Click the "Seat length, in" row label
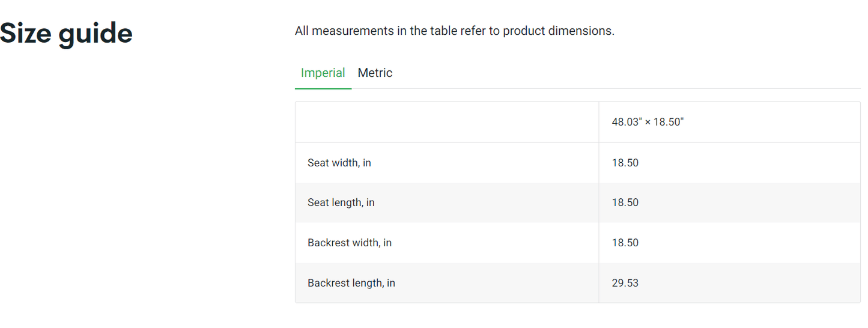This screenshot has height=328, width=868. click(341, 203)
